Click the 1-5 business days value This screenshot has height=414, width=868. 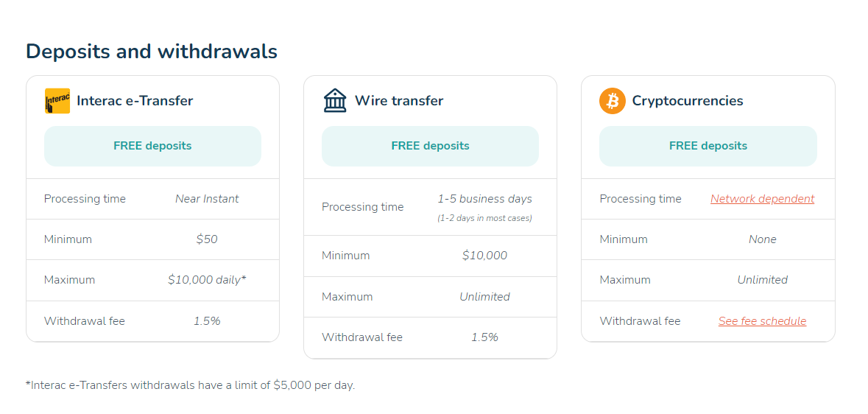(x=485, y=199)
